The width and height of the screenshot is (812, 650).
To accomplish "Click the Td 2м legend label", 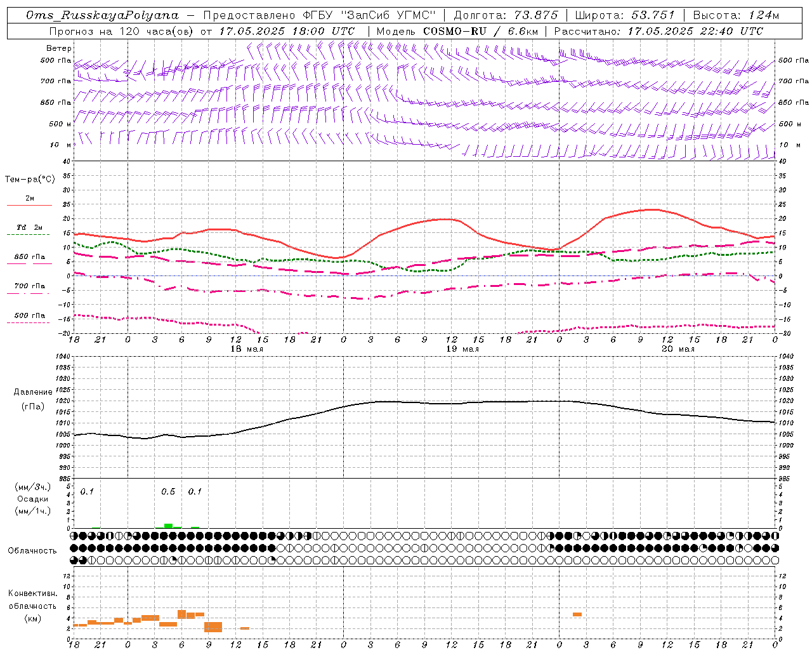I will click(x=29, y=227).
